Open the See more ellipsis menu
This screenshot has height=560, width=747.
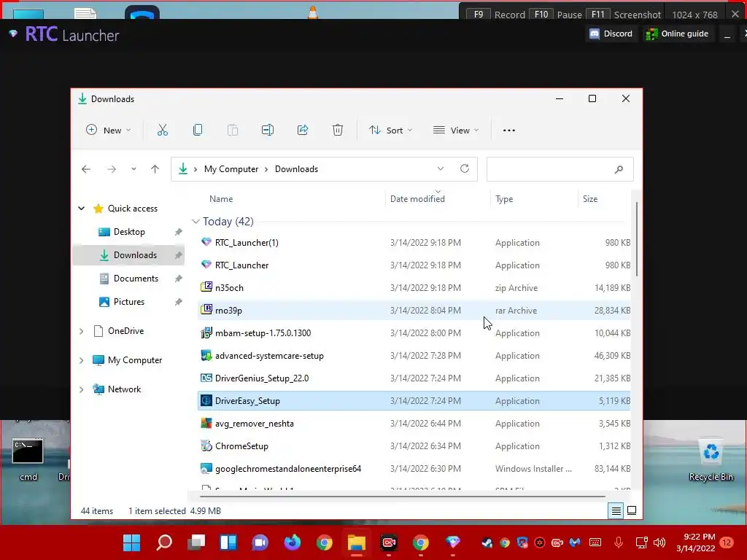click(x=508, y=130)
